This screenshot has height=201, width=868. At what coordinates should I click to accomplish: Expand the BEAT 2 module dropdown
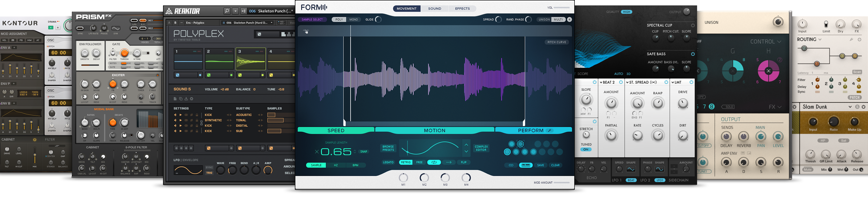tap(601, 82)
